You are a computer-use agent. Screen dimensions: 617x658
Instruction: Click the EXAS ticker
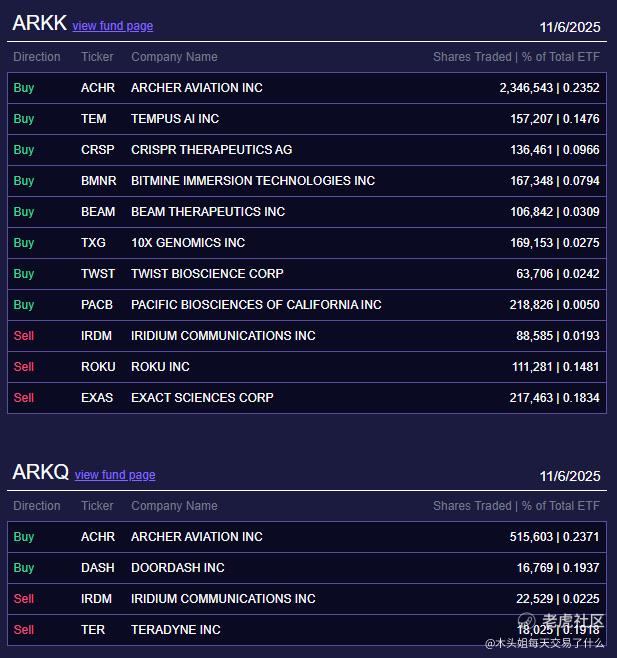click(97, 398)
